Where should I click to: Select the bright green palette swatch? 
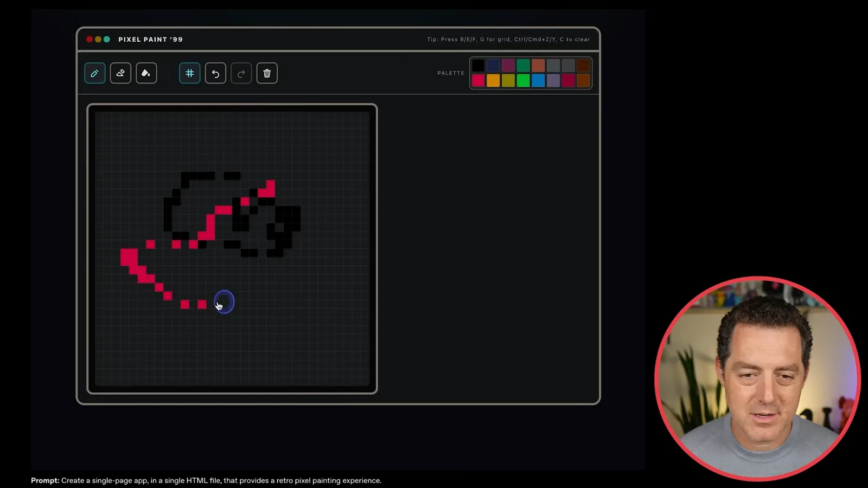tap(523, 81)
